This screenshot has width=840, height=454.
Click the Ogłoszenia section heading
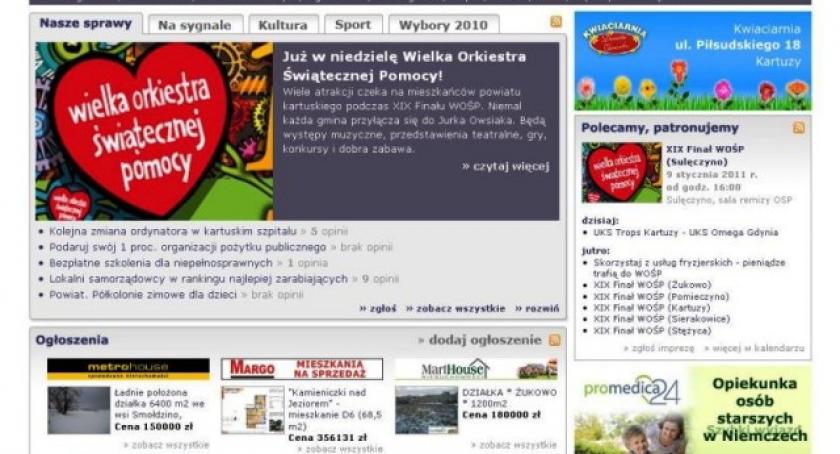[x=72, y=340]
